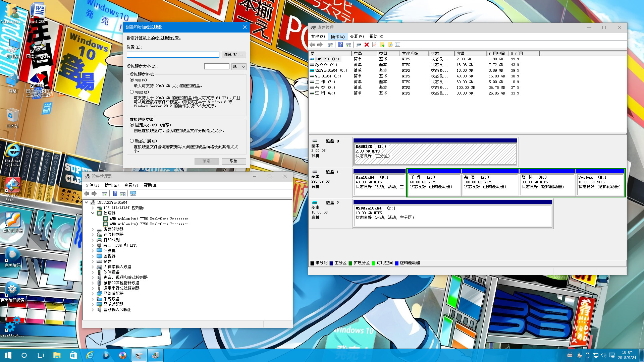The width and height of the screenshot is (644, 362).
Task: Click page-with-checkmark properties icon in Disk Management
Action: click(x=374, y=45)
